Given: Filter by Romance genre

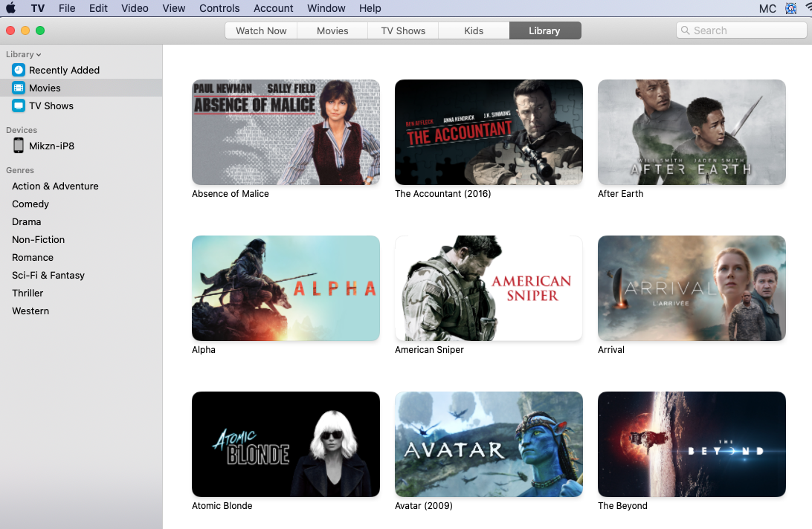Looking at the screenshot, I should tap(33, 257).
